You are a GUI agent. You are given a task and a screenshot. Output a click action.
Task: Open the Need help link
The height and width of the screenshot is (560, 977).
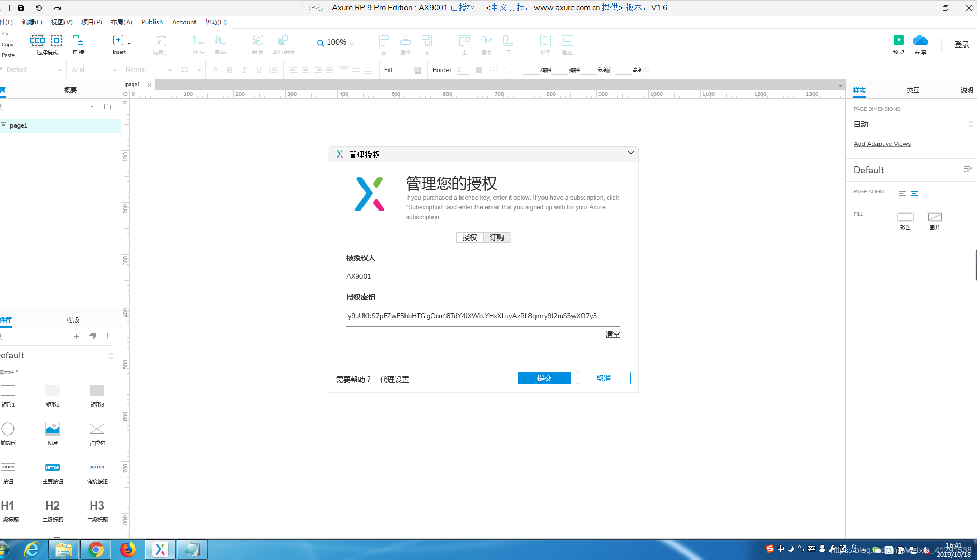tap(354, 380)
